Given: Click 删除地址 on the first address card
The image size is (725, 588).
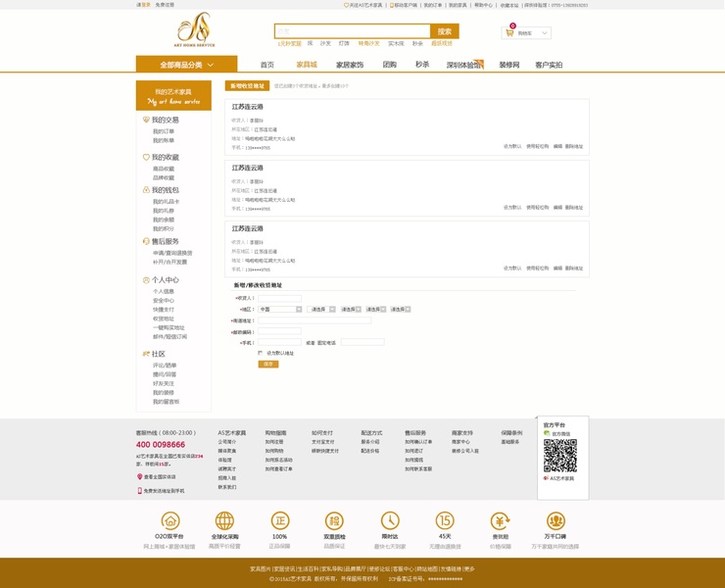Looking at the screenshot, I should click(x=574, y=146).
